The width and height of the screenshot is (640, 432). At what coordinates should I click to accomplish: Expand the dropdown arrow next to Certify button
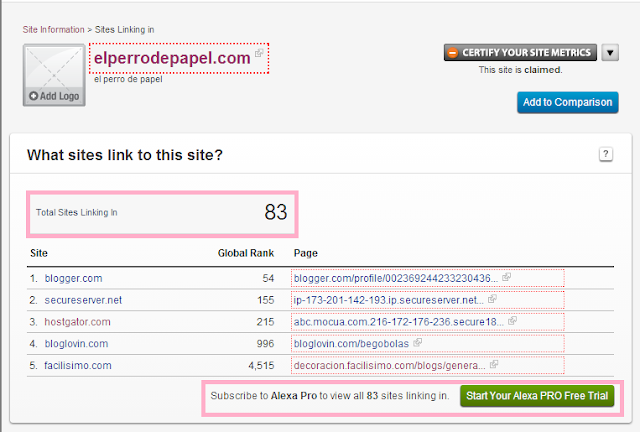pyautogui.click(x=610, y=53)
